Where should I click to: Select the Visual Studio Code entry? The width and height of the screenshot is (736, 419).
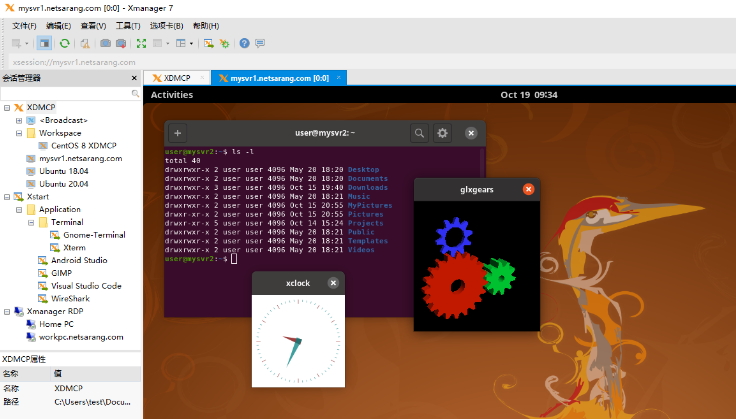coord(86,286)
